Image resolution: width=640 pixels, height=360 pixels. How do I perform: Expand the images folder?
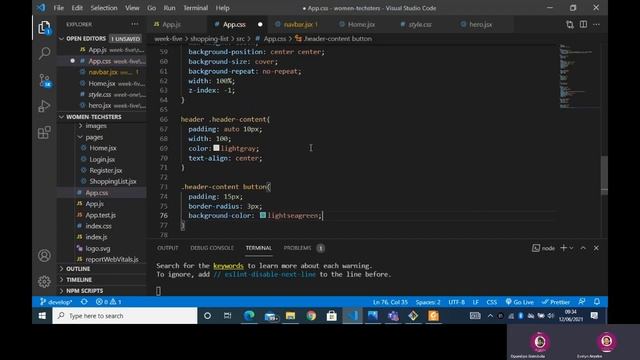coord(96,126)
